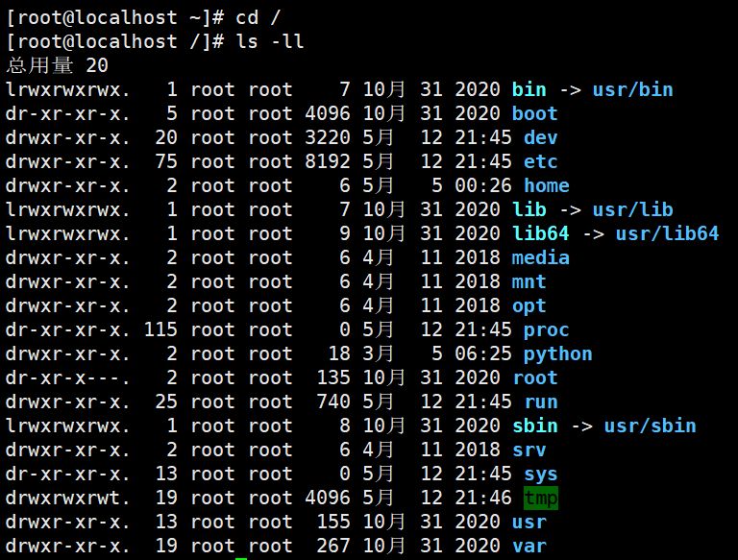738x560 pixels.
Task: Click the run directory name
Action: pyautogui.click(x=540, y=402)
